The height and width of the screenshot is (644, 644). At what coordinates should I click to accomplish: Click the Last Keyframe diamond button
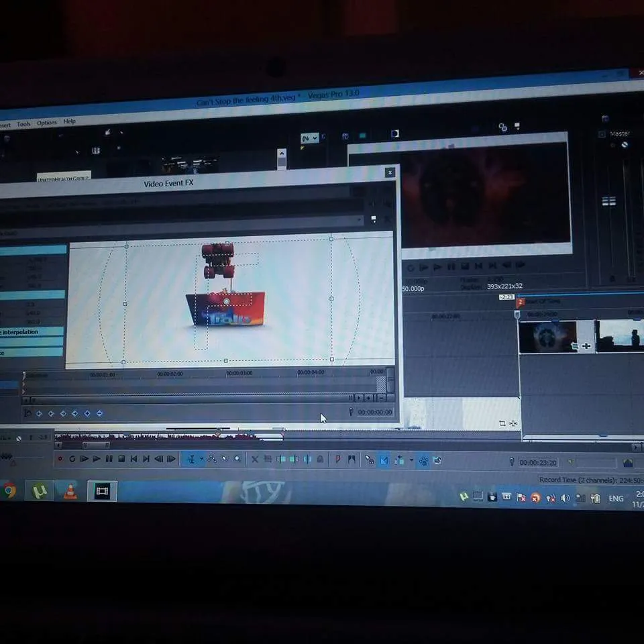(x=75, y=414)
